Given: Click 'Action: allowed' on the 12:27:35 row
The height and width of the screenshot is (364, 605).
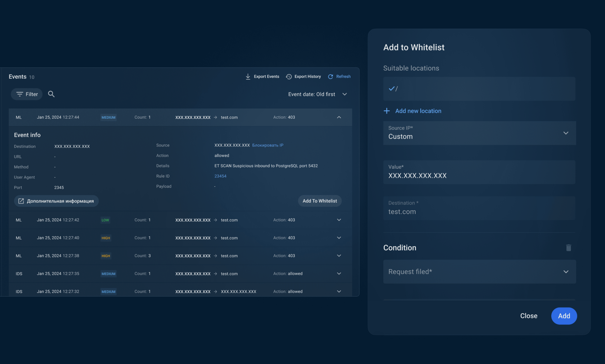Looking at the screenshot, I should pyautogui.click(x=288, y=274).
